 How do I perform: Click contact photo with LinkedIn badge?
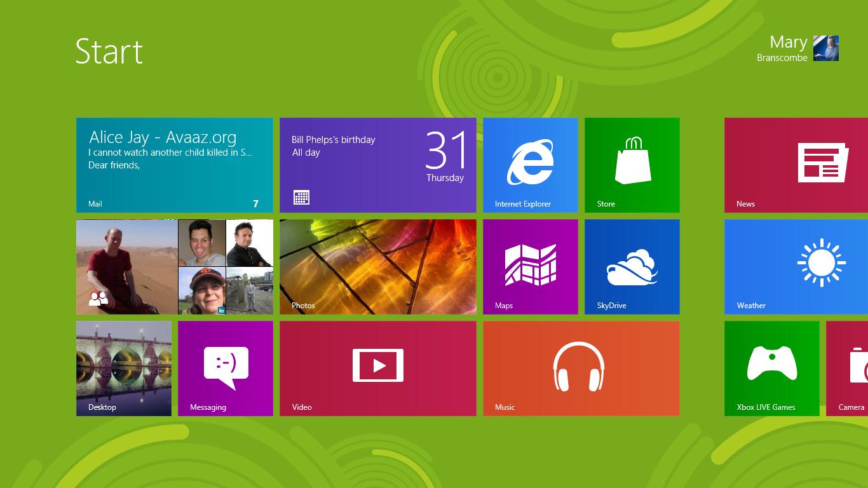pyautogui.click(x=202, y=290)
